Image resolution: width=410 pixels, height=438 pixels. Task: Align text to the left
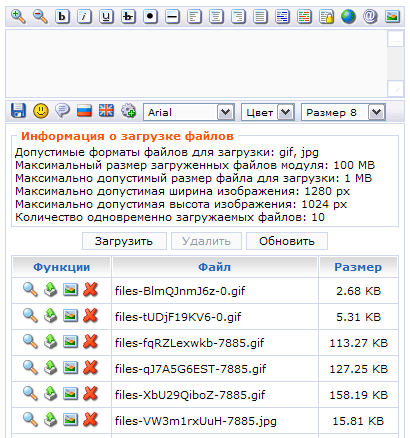point(194,16)
